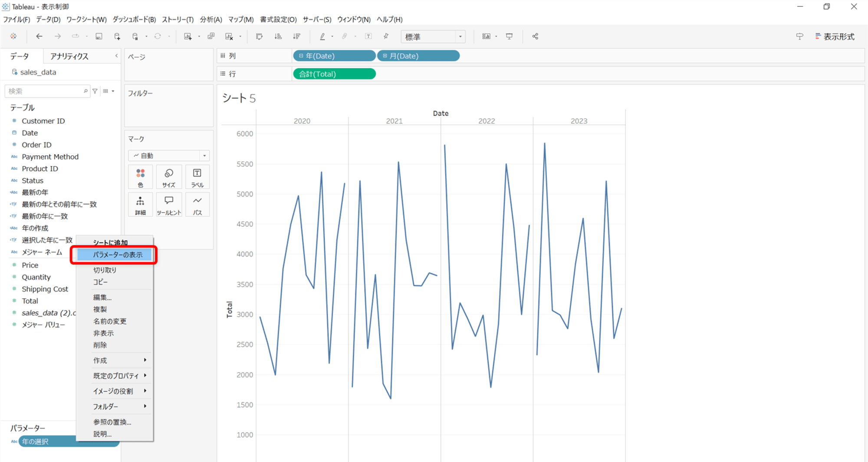The width and height of the screenshot is (868, 462).
Task: Click the share workbook icon
Action: [x=535, y=36]
